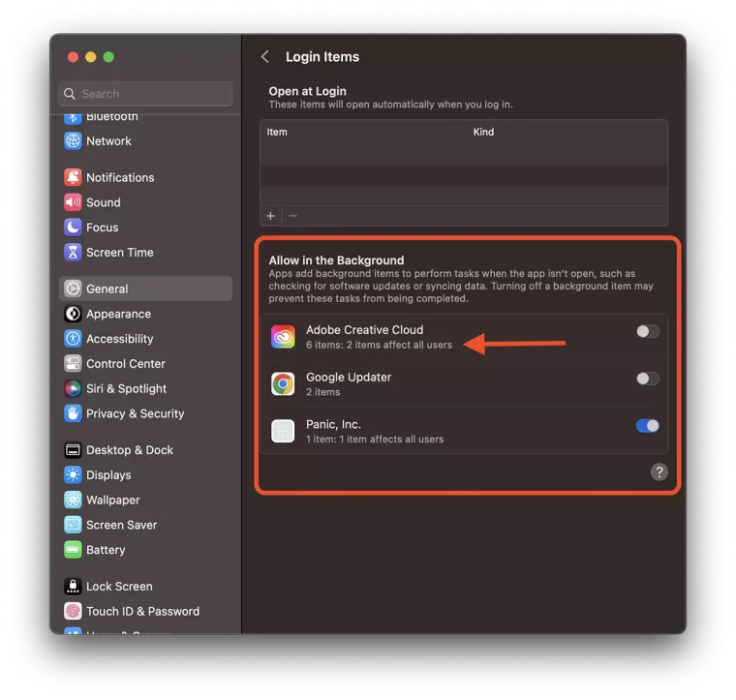Open Desktop & Dock settings
The width and height of the screenshot is (736, 700).
coord(145,450)
